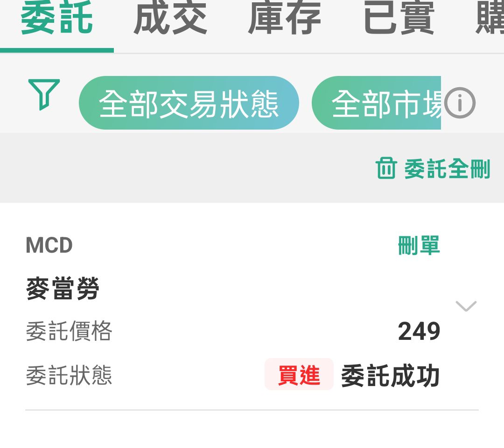Switch to the 成交 tab
The width and height of the screenshot is (504, 448).
(x=170, y=18)
